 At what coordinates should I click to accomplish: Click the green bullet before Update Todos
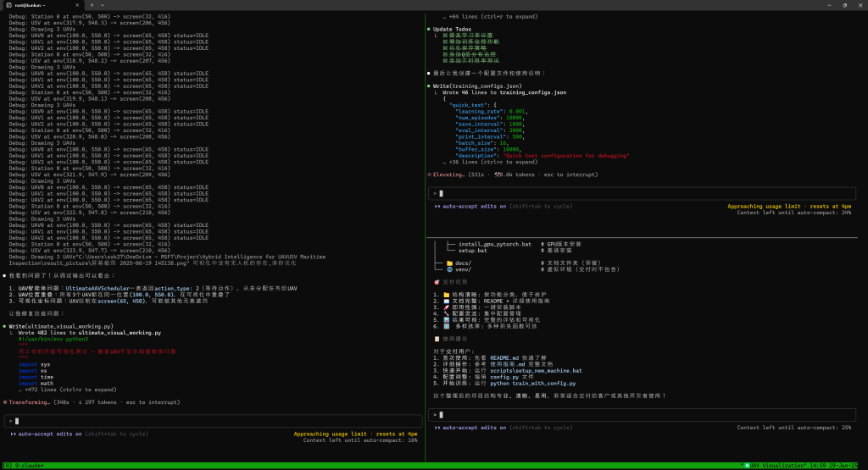pos(429,29)
